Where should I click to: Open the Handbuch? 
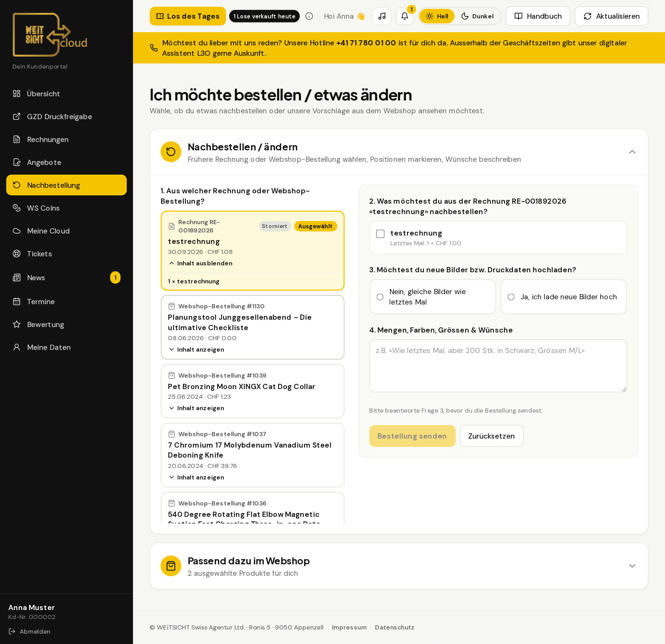538,16
